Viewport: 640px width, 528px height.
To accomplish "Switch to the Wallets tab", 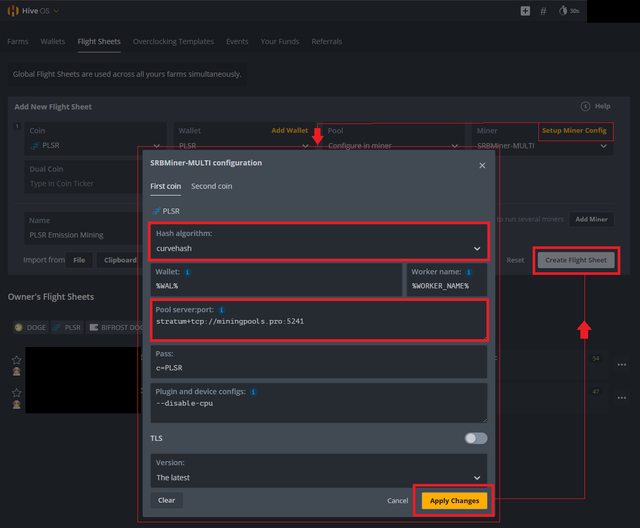I will [53, 42].
